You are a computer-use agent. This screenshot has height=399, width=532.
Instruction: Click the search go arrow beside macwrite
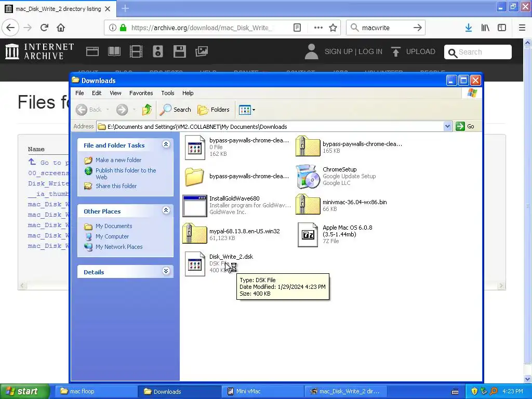click(x=418, y=28)
